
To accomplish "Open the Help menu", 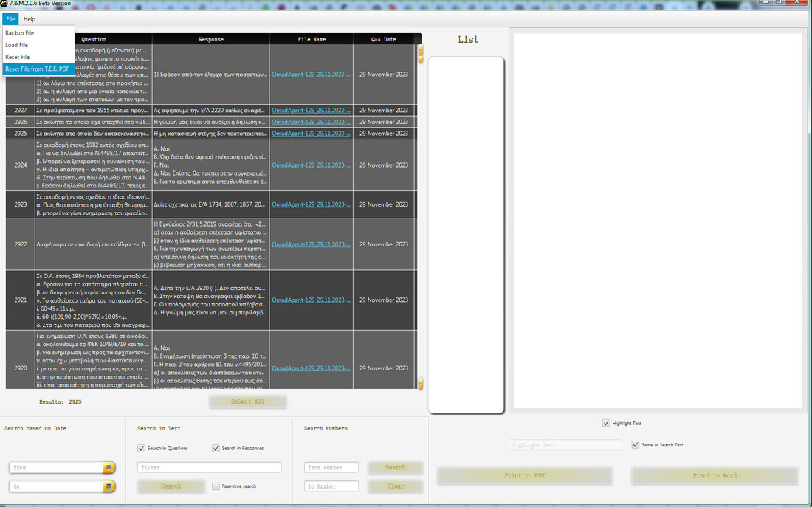I will 30,19.
